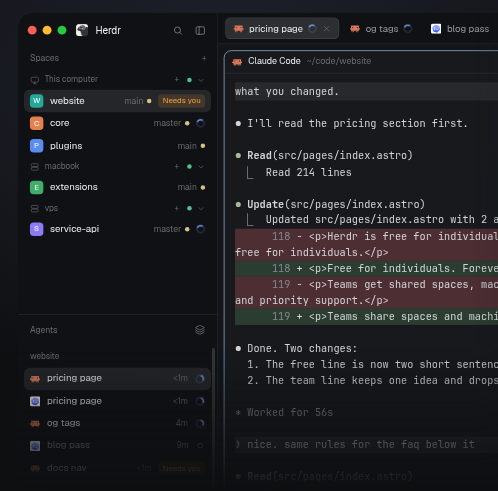Click core's activity spinner icon

200,123
